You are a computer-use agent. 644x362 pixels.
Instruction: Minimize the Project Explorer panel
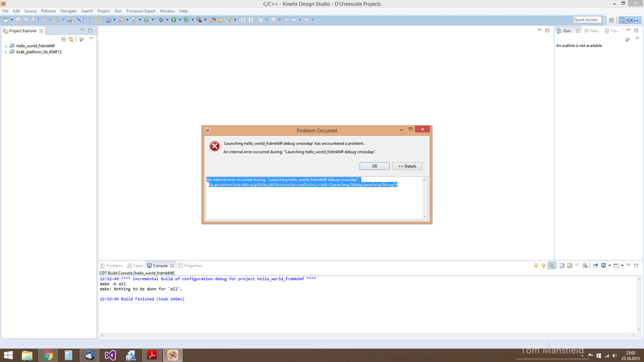click(x=82, y=30)
